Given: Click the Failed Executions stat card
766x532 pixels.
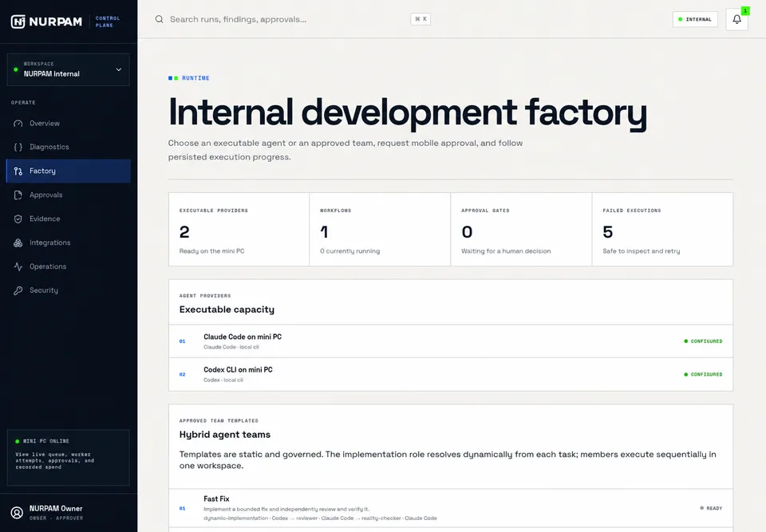Looking at the screenshot, I should coord(662,230).
